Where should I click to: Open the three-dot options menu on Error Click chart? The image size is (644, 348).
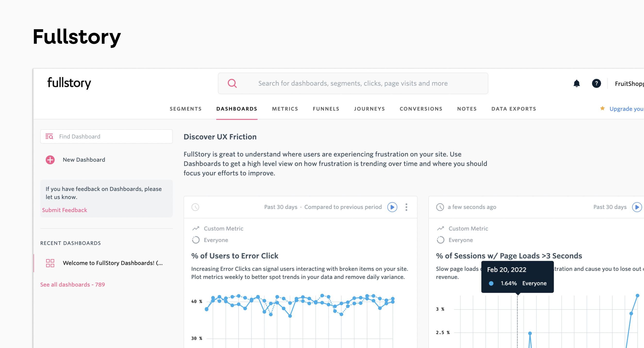[407, 207]
